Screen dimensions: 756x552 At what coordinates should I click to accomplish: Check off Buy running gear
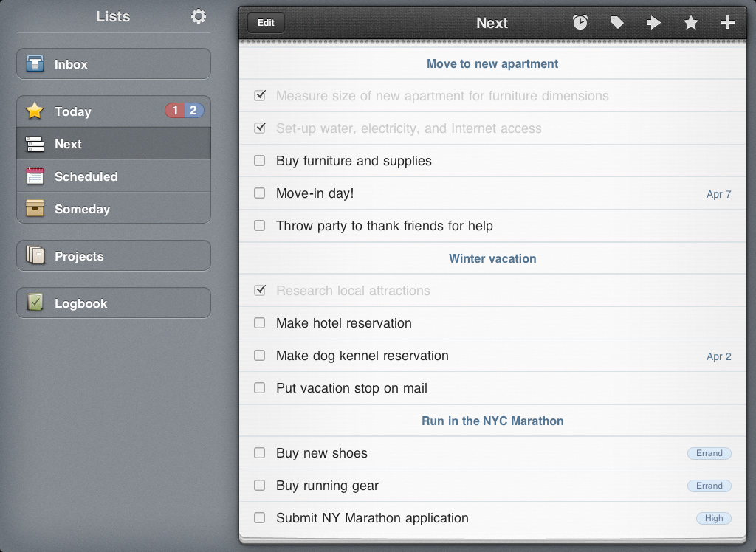click(x=259, y=485)
